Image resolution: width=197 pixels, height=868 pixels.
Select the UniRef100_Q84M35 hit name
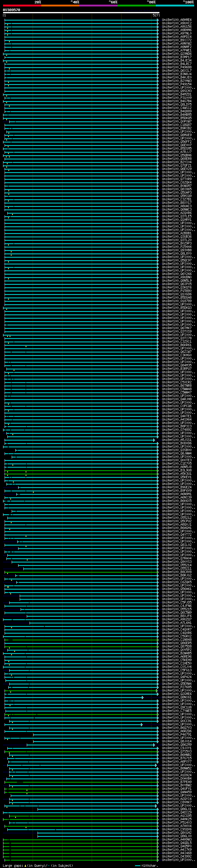click(176, 365)
